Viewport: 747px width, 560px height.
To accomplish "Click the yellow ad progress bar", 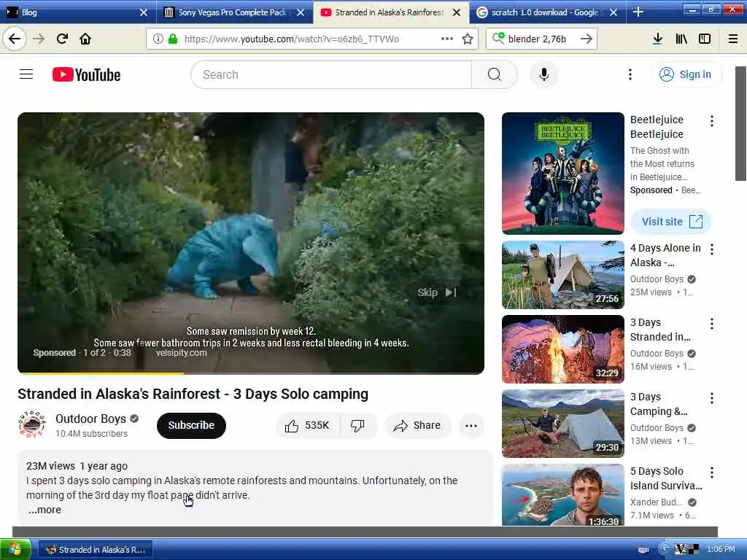I will tap(101, 373).
